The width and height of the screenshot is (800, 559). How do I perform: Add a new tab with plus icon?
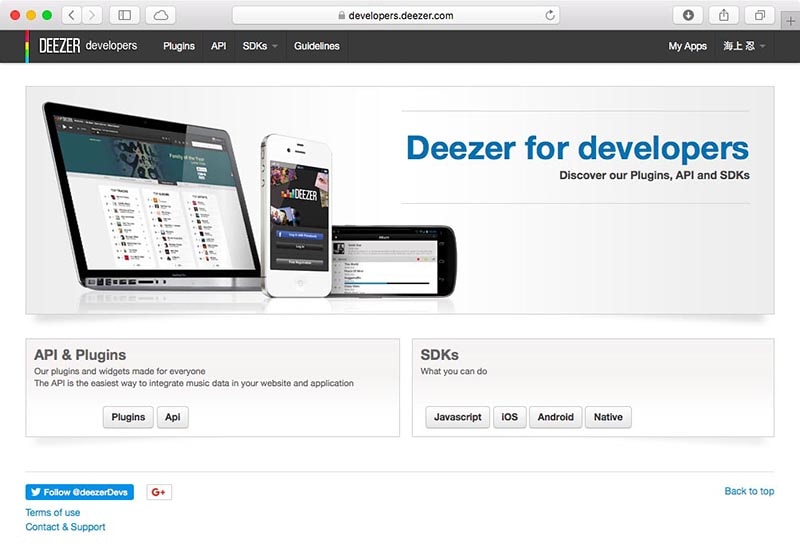[x=790, y=21]
